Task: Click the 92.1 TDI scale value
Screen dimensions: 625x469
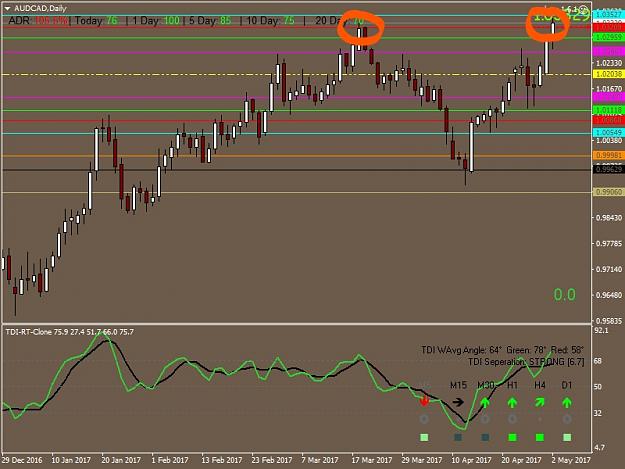Action: click(601, 330)
